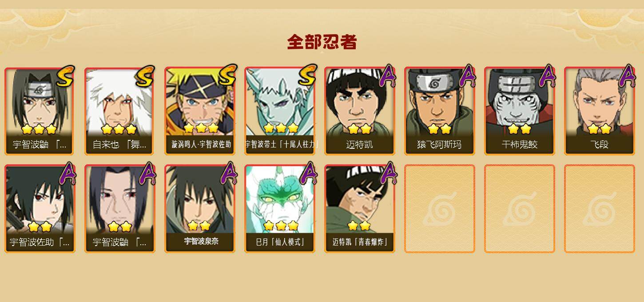Image resolution: width=644 pixels, height=302 pixels.
Task: Open the second-row 宇智波鼬 A-rank card
Action: coord(119,209)
